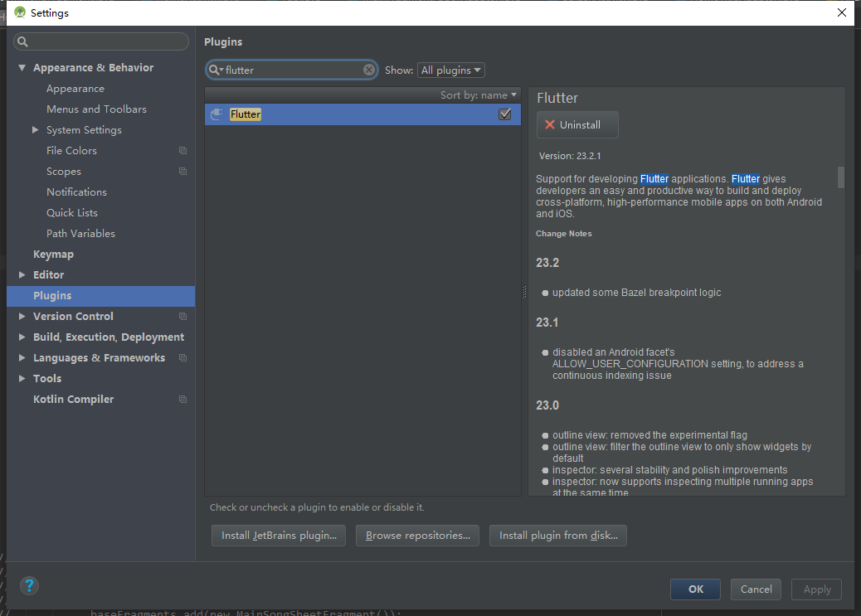Click the Apply button
The height and width of the screenshot is (616, 861).
[x=816, y=589]
